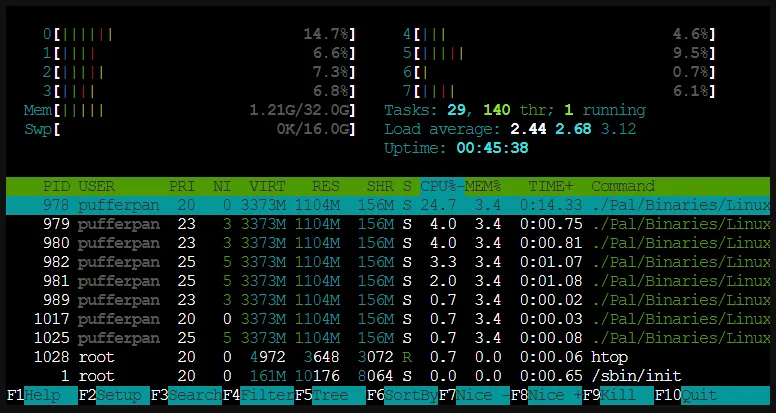Toggle F5 Tree view
Viewport: 776px width, 413px height.
coord(336,395)
